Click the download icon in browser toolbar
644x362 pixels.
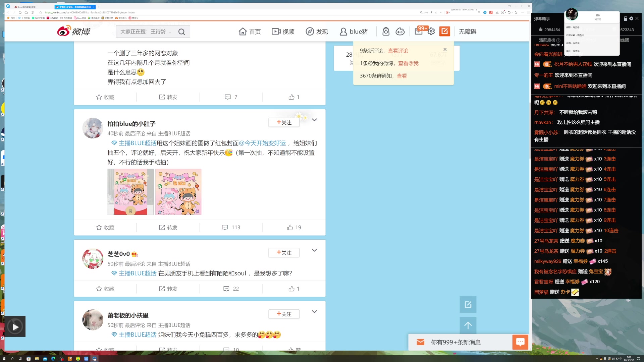point(497,12)
